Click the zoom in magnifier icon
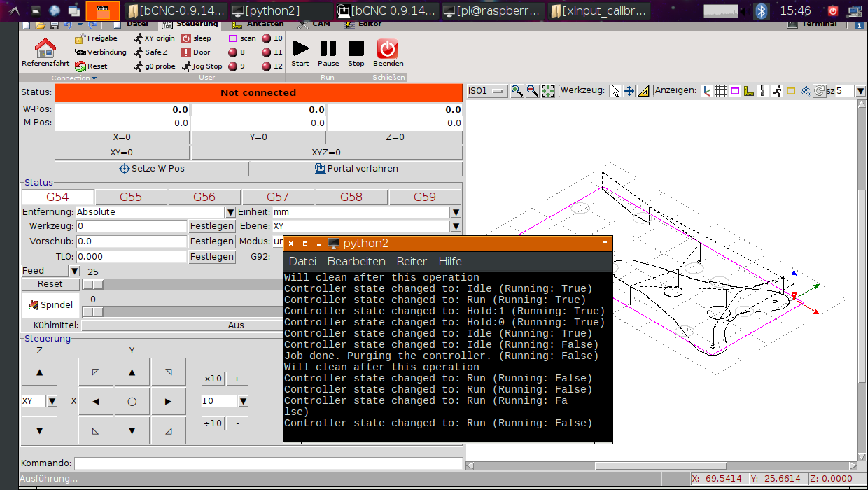 coord(517,91)
